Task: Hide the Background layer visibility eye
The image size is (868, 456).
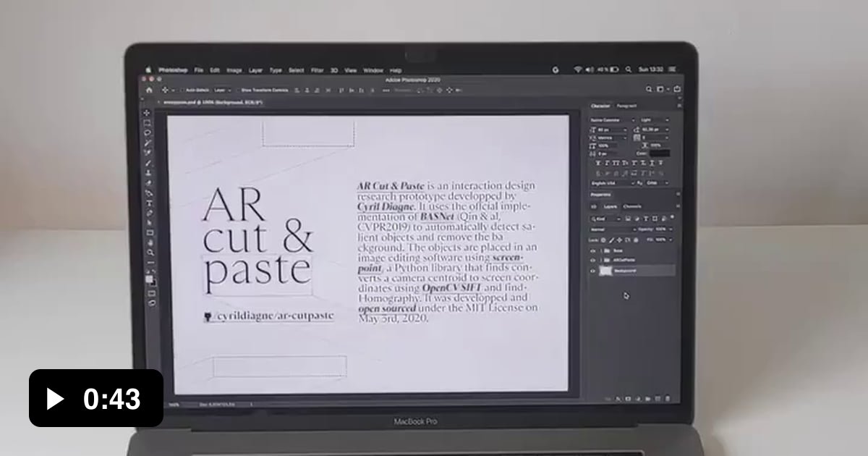Action: (x=592, y=270)
